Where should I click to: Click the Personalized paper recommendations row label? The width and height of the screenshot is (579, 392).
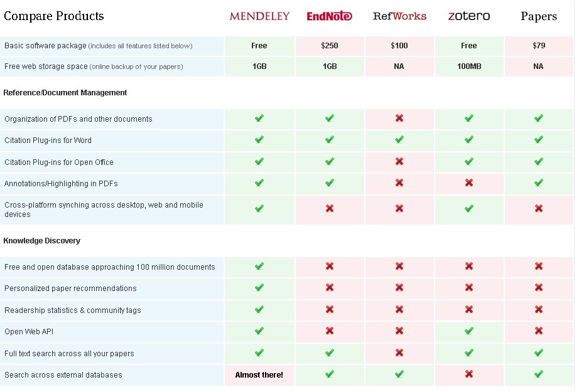pyautogui.click(x=70, y=289)
